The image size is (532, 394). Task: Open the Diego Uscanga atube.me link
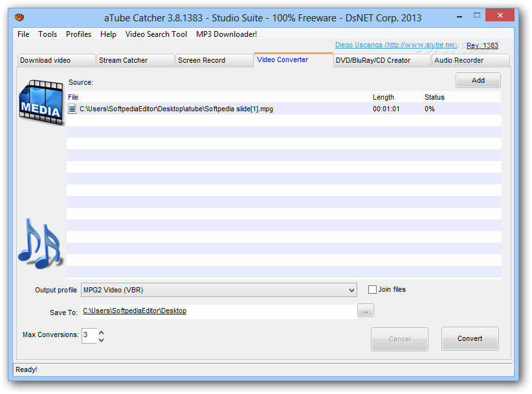(x=396, y=45)
